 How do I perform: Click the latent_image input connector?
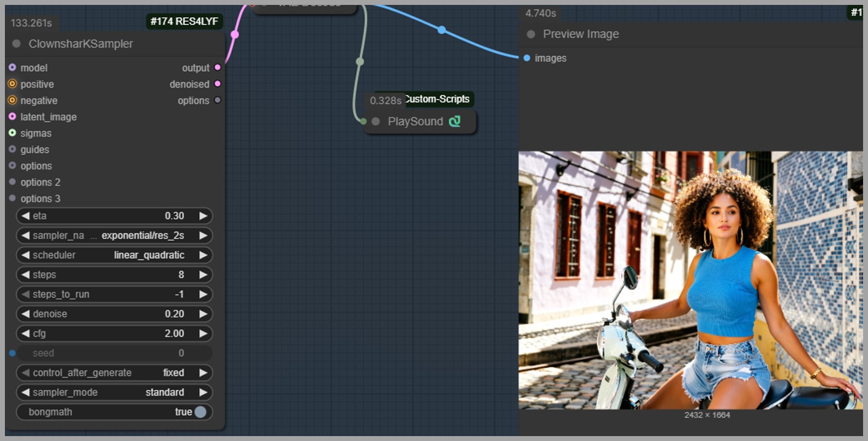tap(12, 117)
